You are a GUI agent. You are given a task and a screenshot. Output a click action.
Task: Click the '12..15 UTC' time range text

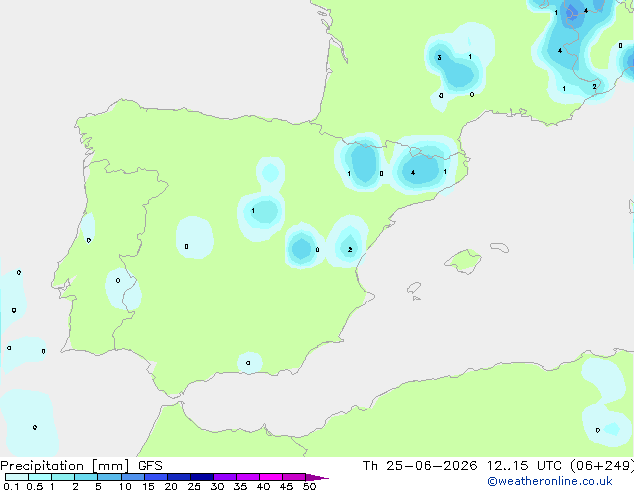(x=524, y=466)
